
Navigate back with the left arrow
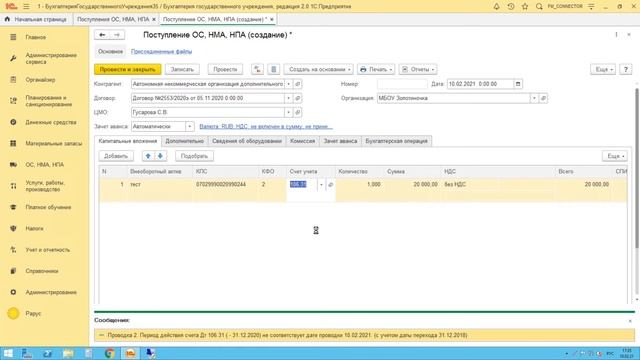pos(102,35)
